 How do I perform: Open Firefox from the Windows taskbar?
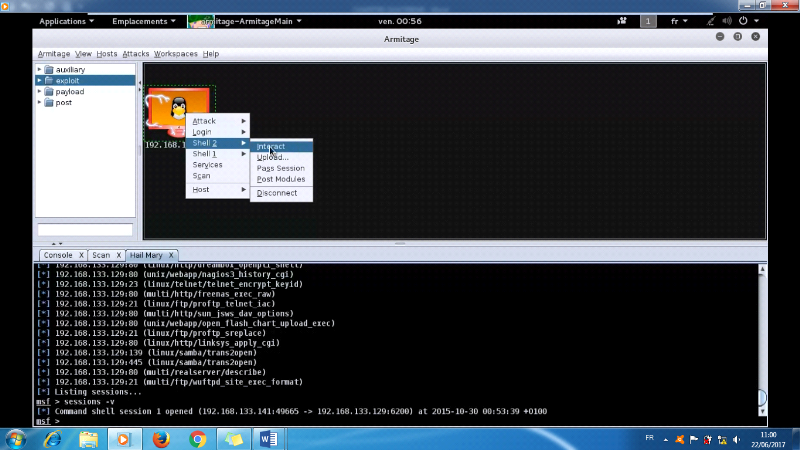(161, 438)
